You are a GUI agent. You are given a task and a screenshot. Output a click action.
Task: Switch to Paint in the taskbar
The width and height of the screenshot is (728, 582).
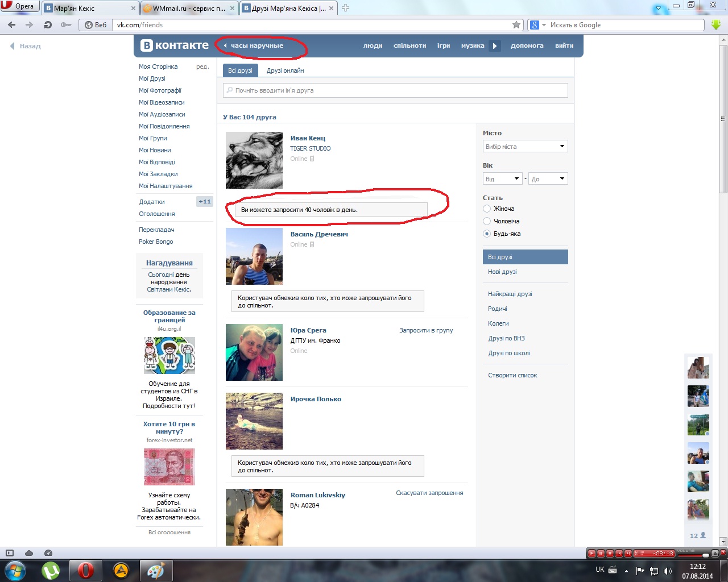click(x=156, y=571)
